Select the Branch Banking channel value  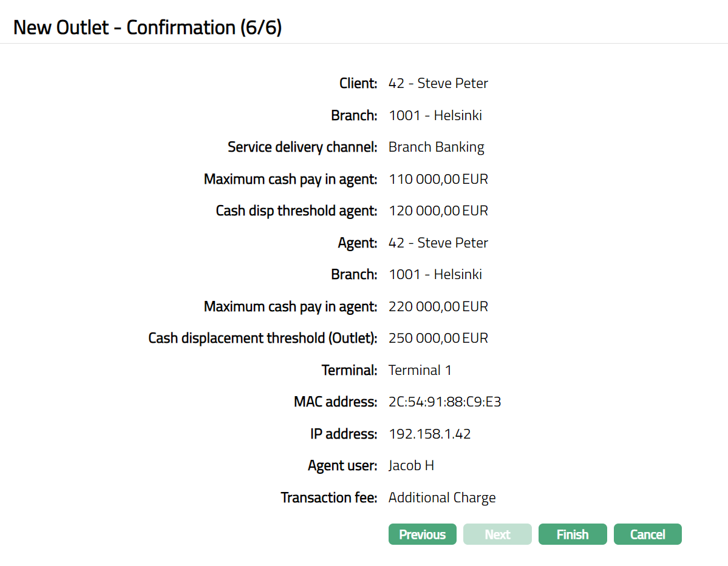tap(436, 147)
